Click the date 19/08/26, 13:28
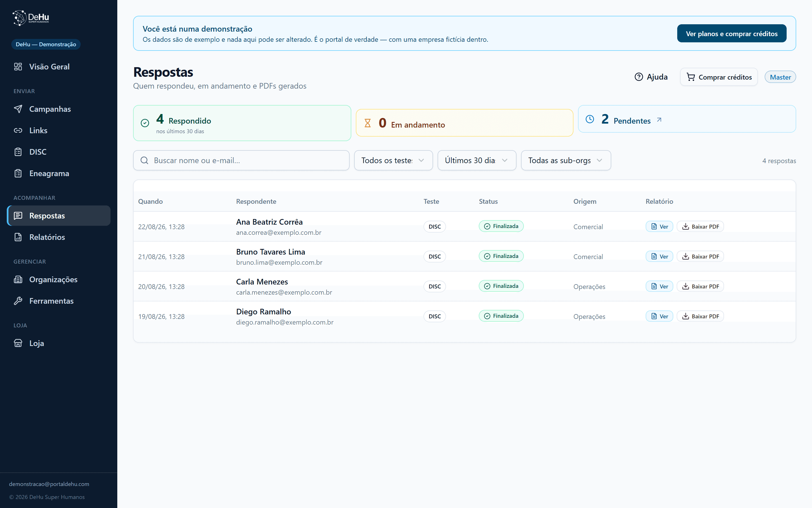Image resolution: width=812 pixels, height=508 pixels. click(161, 316)
